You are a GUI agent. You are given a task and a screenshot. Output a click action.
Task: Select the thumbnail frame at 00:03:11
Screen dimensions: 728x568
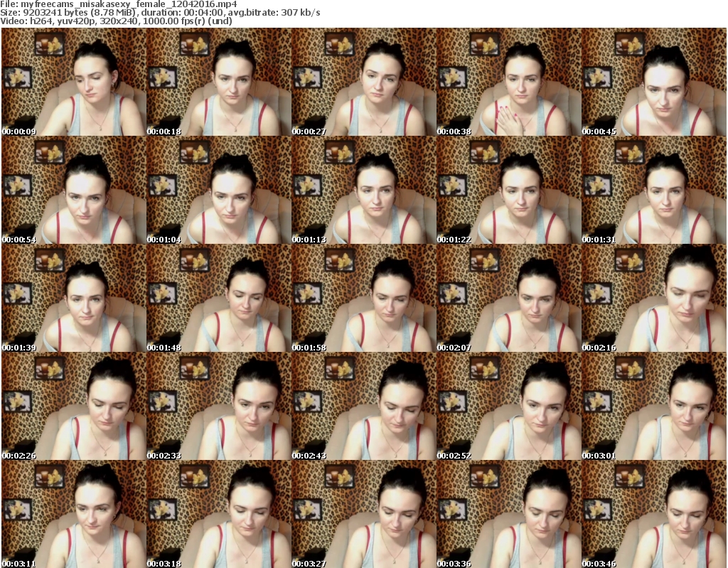click(74, 514)
